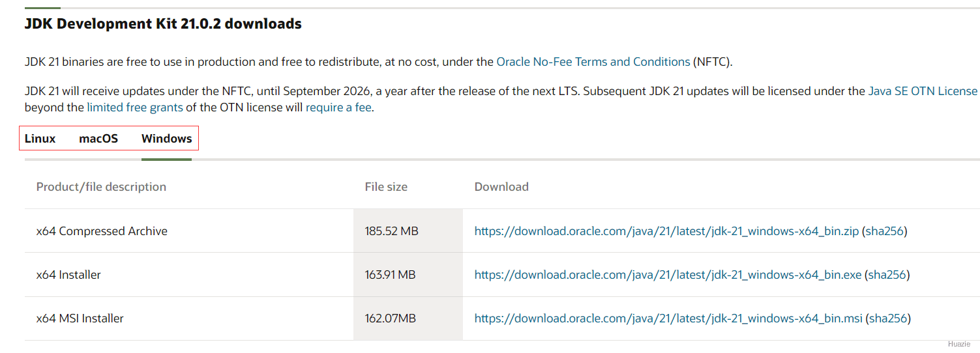This screenshot has height=353, width=980.
Task: Click the 163.91 MB file size cell
Action: pyautogui.click(x=390, y=275)
